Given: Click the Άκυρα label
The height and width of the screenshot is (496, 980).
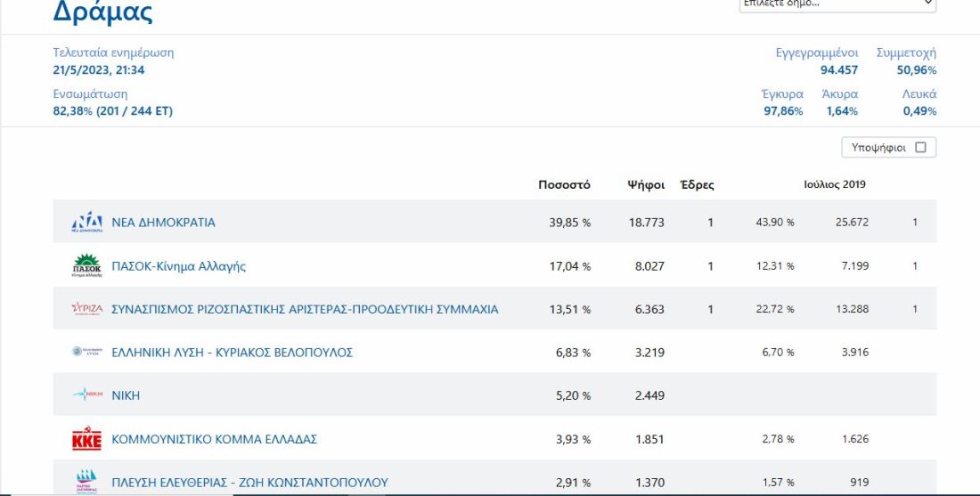Looking at the screenshot, I should click(840, 94).
